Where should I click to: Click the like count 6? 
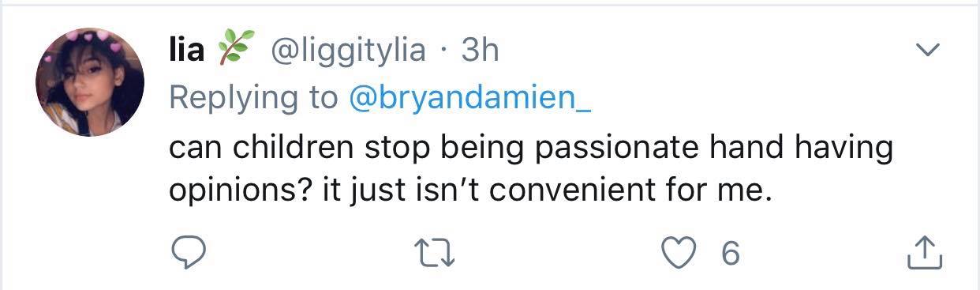[x=730, y=254]
